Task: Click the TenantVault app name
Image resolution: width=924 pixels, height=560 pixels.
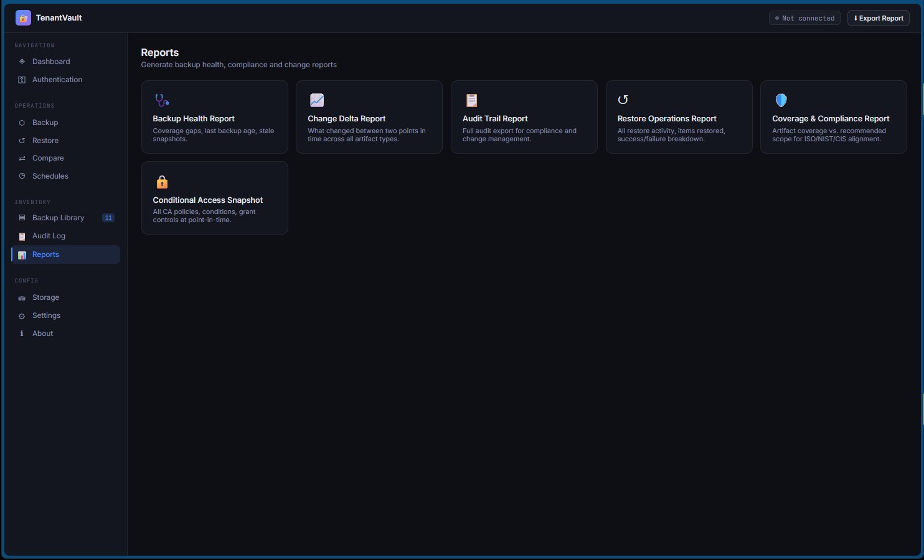Action: click(x=59, y=18)
